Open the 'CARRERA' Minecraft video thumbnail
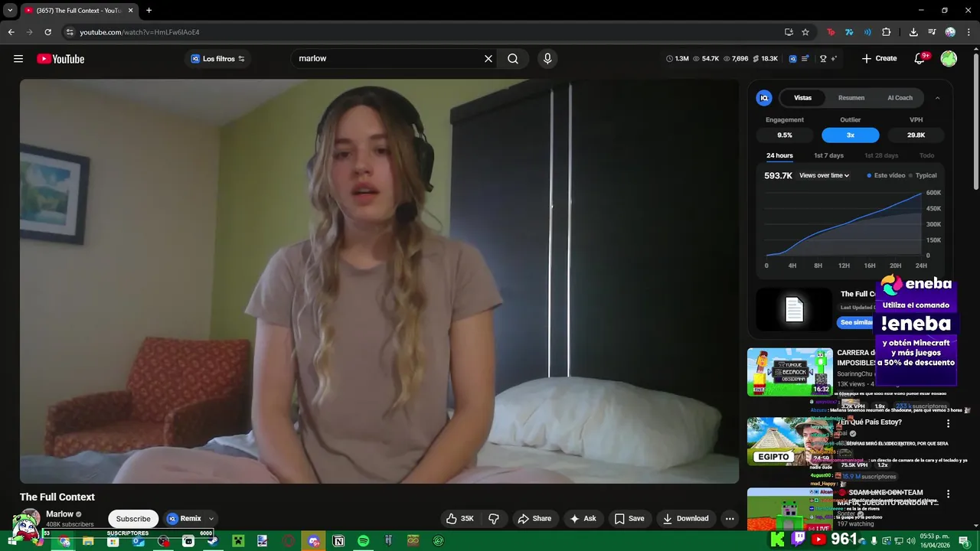 789,372
